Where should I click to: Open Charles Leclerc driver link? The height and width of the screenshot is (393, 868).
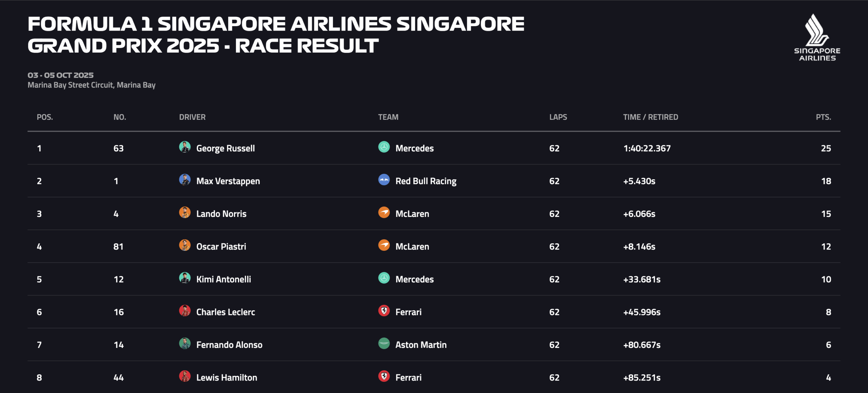click(225, 312)
